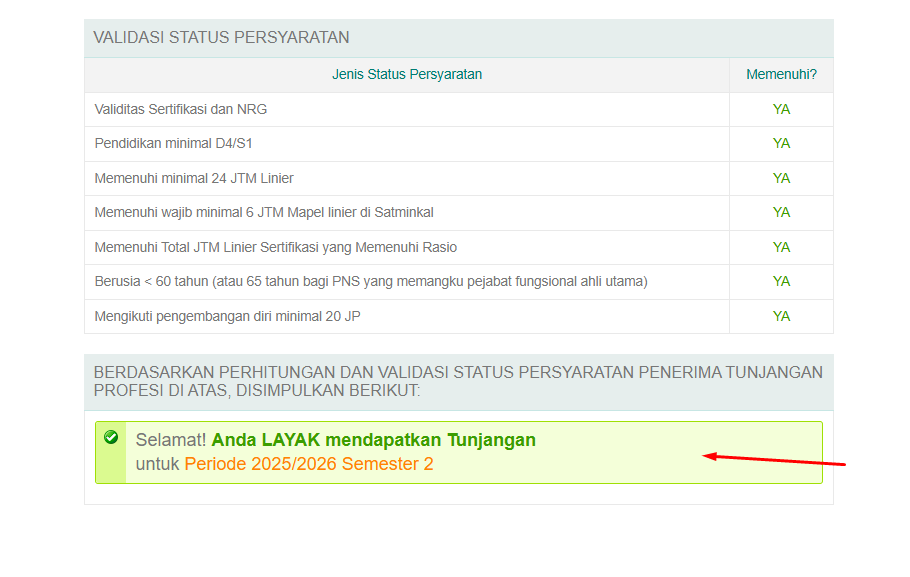Click YA status for Pendidikan minimal D4/S1
The height and width of the screenshot is (577, 910).
click(x=781, y=143)
